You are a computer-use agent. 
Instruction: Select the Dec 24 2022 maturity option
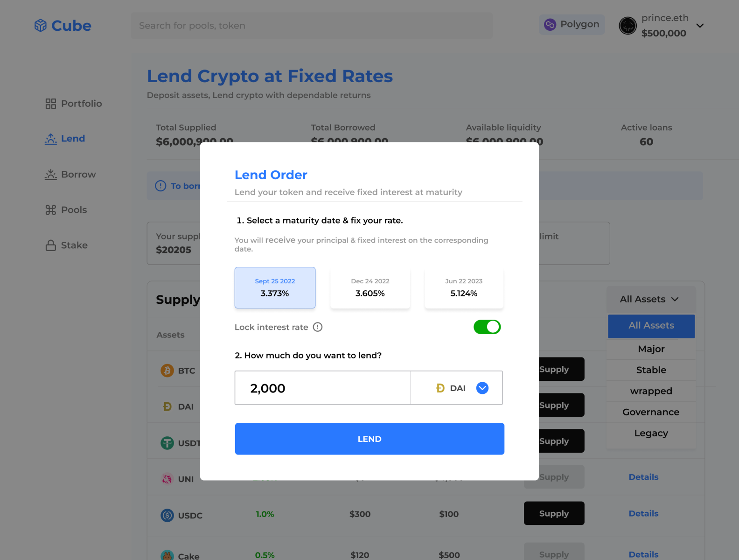(x=370, y=287)
